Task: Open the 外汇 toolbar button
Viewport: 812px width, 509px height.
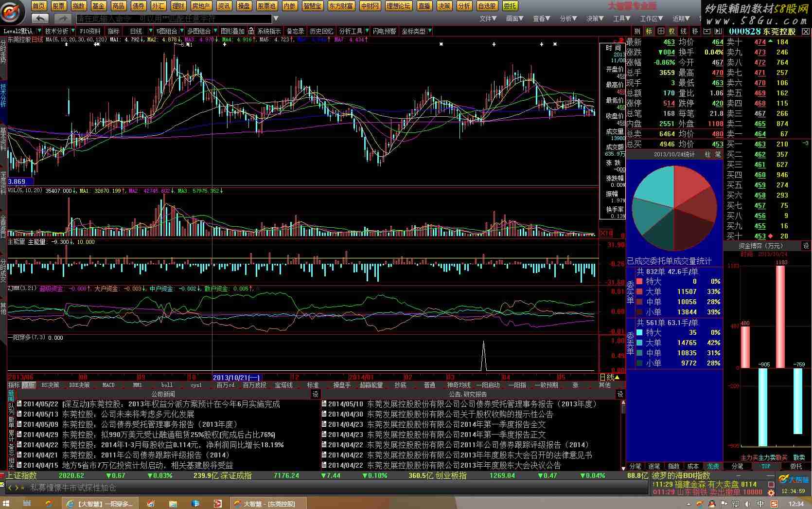Action: [159, 6]
